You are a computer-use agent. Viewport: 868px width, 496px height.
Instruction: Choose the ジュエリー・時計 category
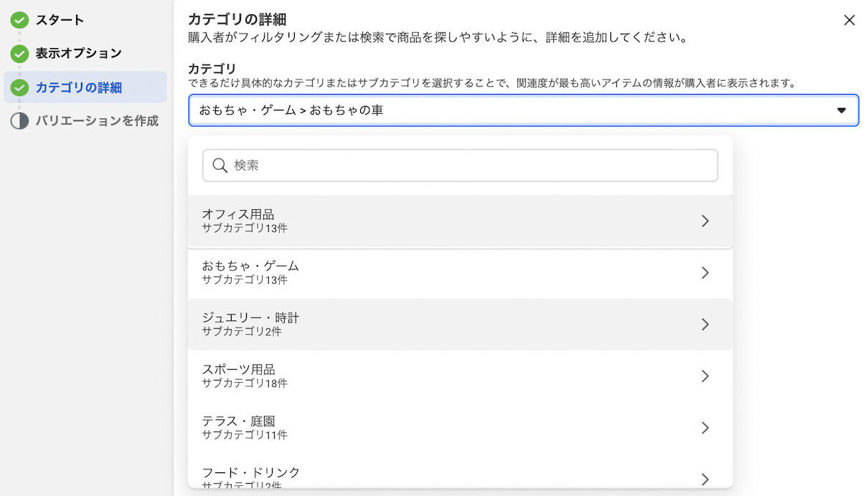point(250,318)
